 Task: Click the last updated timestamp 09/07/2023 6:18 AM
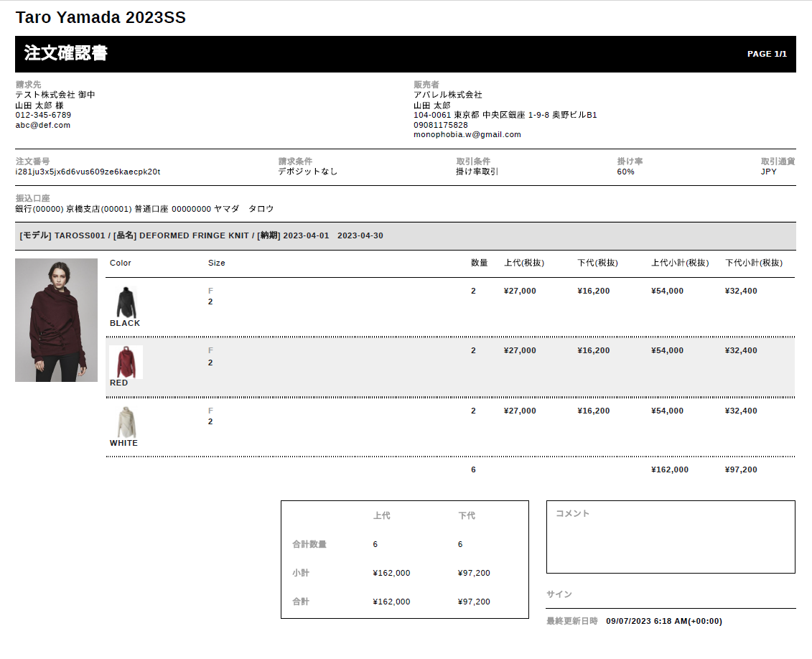pyautogui.click(x=664, y=621)
